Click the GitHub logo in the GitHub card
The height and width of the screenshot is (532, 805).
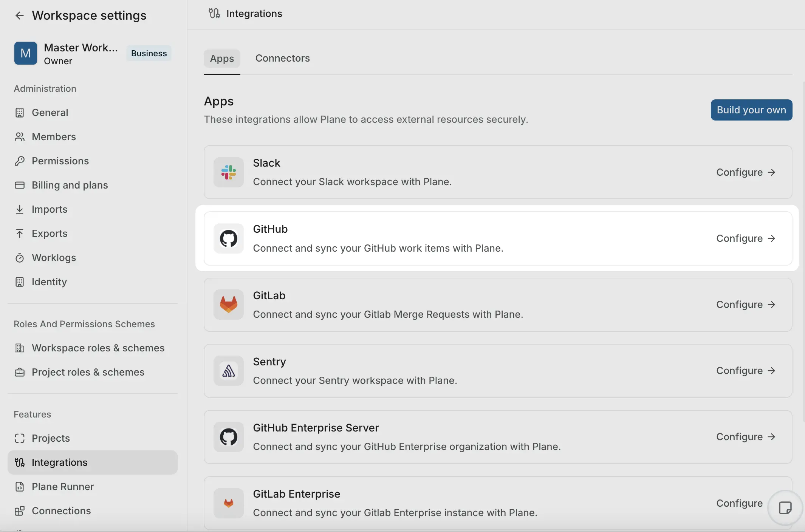pyautogui.click(x=229, y=238)
